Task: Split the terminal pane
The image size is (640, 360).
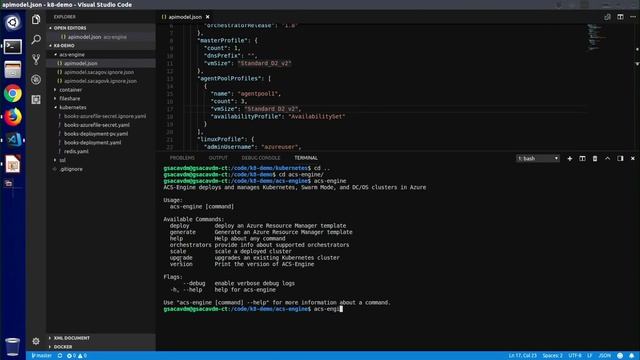Action: coord(582,158)
